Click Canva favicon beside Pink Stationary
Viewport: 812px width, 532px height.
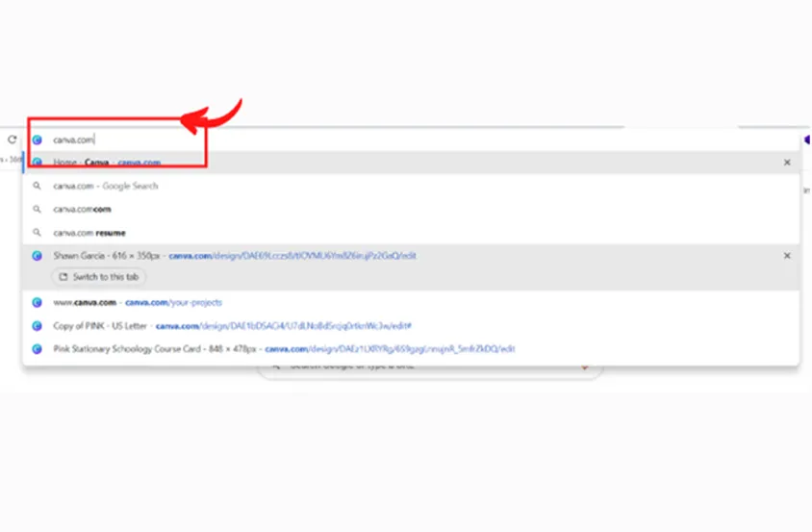point(37,348)
